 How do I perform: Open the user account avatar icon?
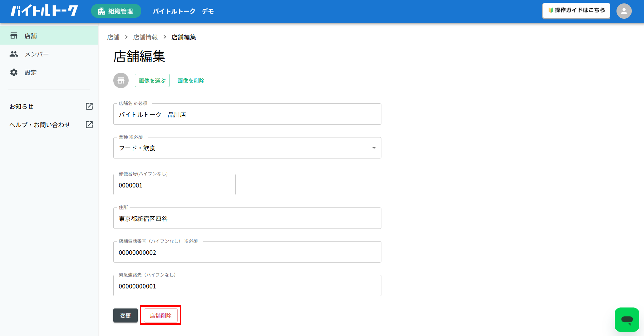pos(624,11)
